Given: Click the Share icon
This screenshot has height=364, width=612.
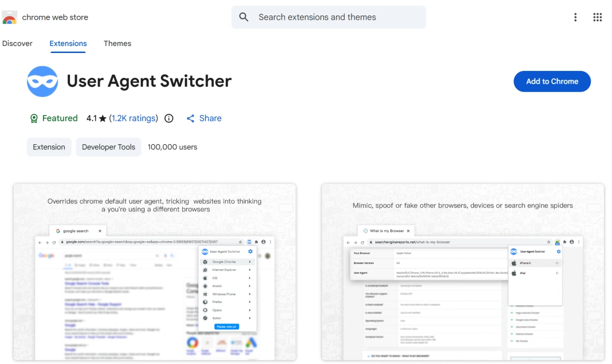Looking at the screenshot, I should (191, 118).
